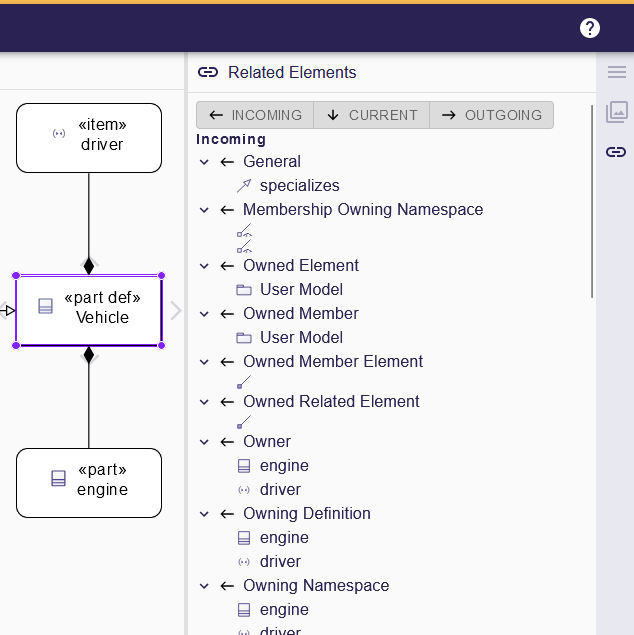This screenshot has width=634, height=635.
Task: Click the specializes arrow icon under General
Action: coord(244,186)
